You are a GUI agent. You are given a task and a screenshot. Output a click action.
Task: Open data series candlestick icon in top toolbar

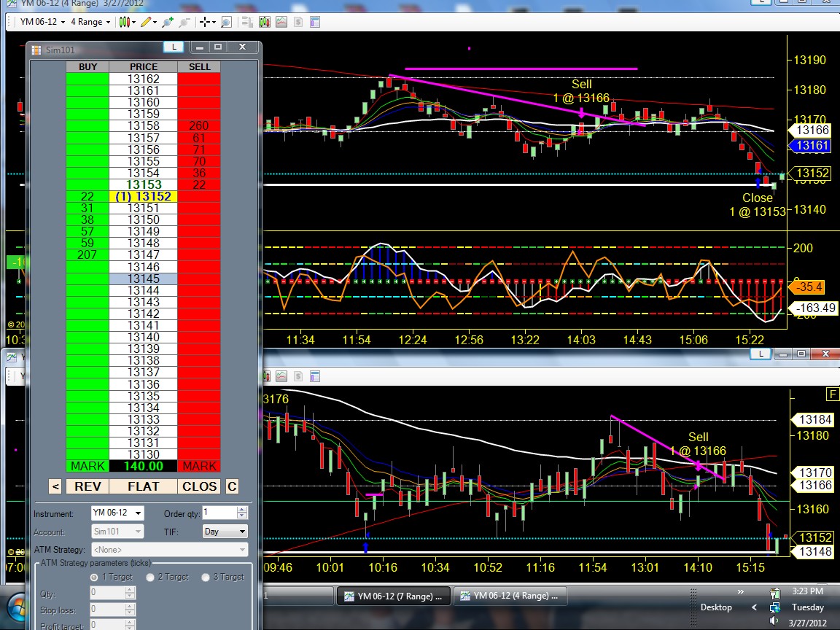click(264, 22)
